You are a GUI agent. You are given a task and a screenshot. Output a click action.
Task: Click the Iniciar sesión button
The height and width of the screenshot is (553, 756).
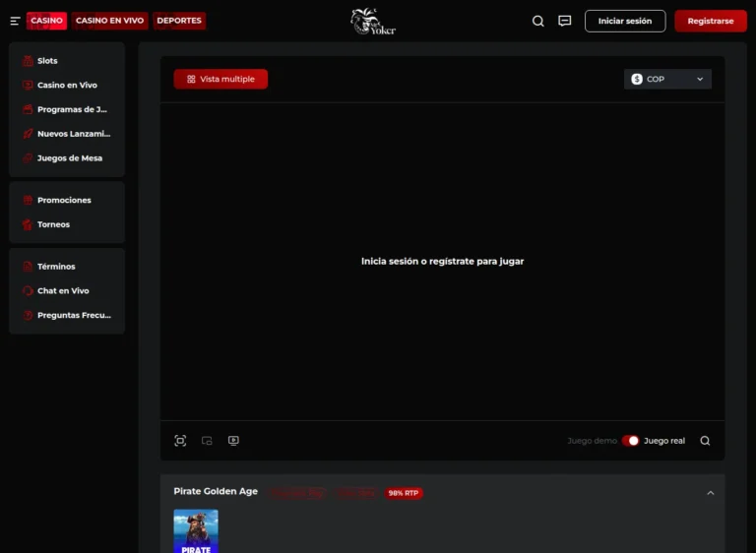625,22
